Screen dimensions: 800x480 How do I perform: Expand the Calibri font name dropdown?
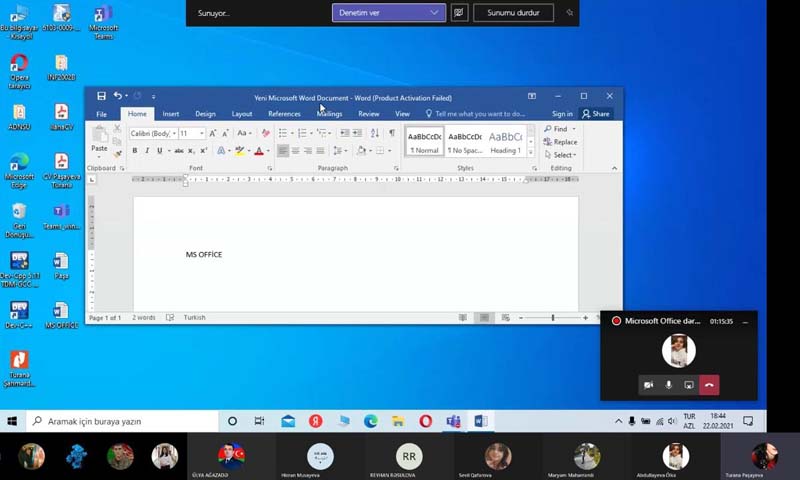174,134
